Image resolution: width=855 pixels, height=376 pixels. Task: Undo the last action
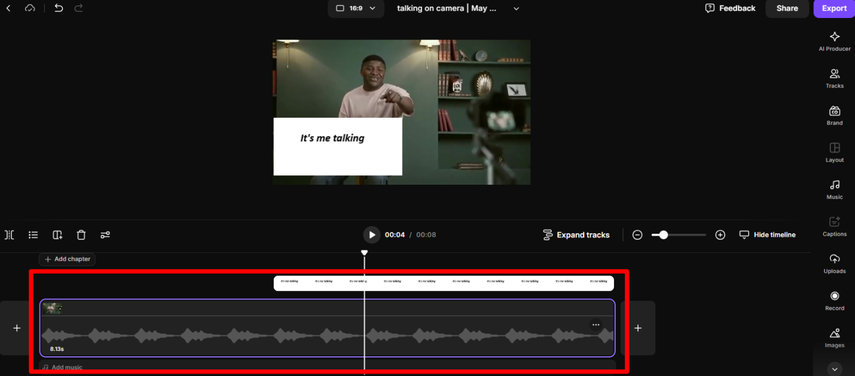click(58, 8)
